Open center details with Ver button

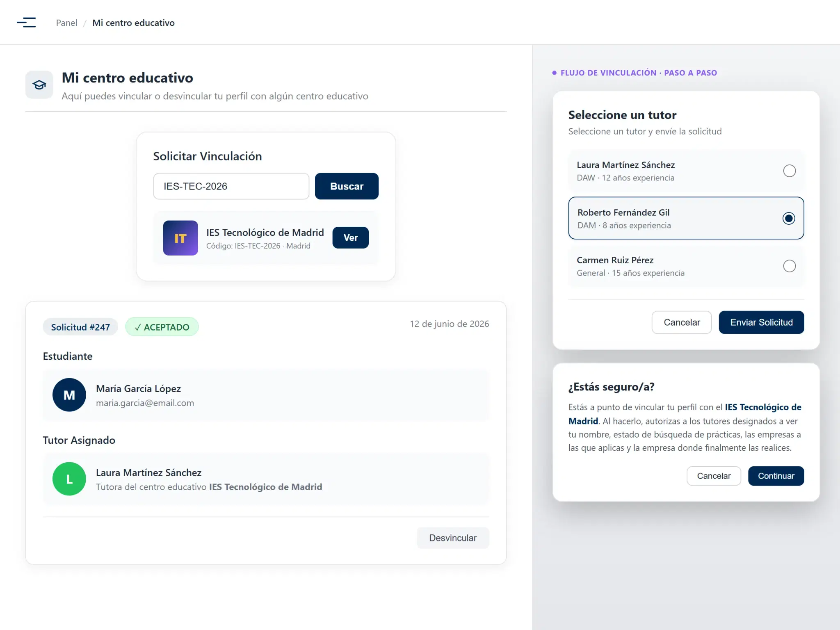pyautogui.click(x=351, y=237)
